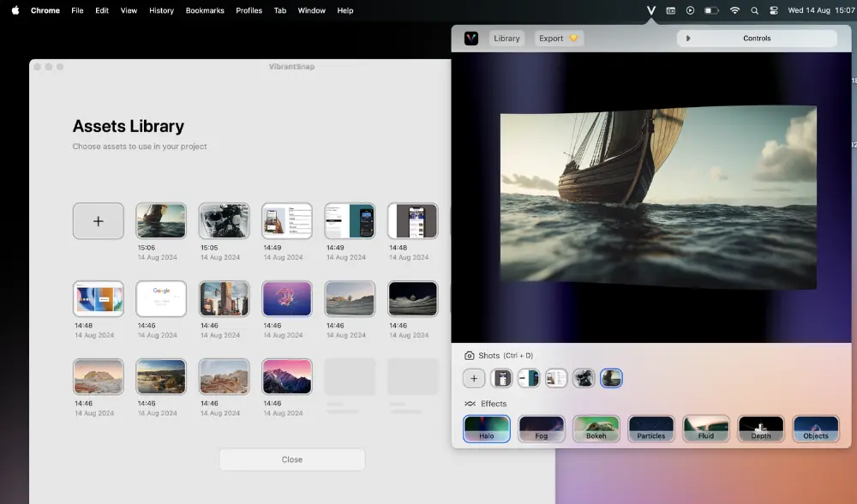Open macOS Control Center icon
Viewport: 857px width, 504px height.
pyautogui.click(x=773, y=10)
